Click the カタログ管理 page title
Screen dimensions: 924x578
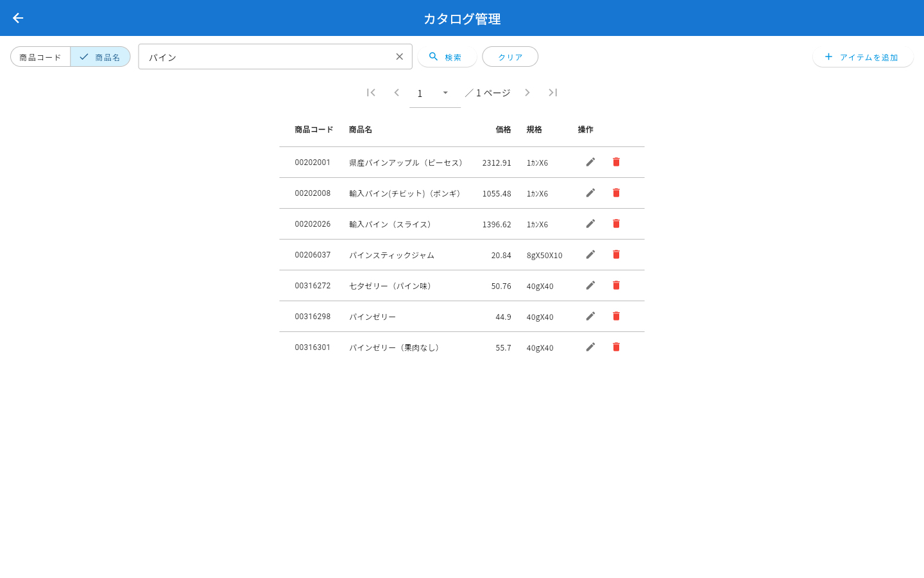tap(462, 19)
